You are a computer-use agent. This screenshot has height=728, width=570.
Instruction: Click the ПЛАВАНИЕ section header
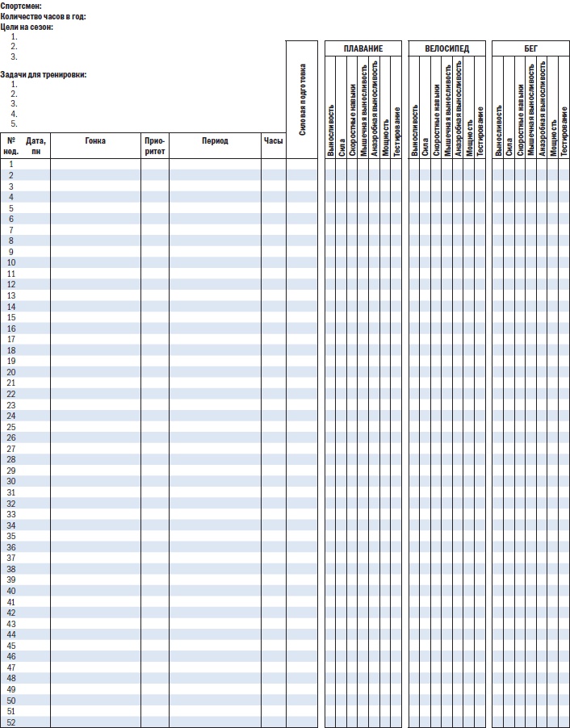point(363,48)
